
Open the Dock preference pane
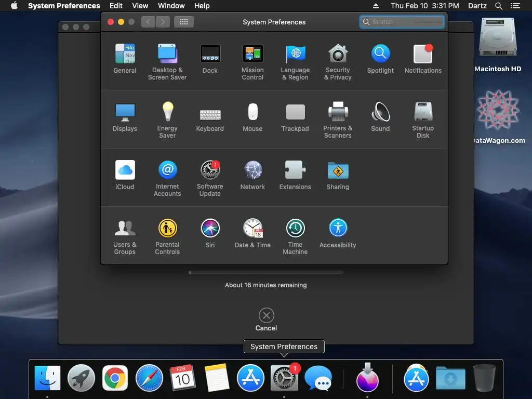[x=210, y=59]
